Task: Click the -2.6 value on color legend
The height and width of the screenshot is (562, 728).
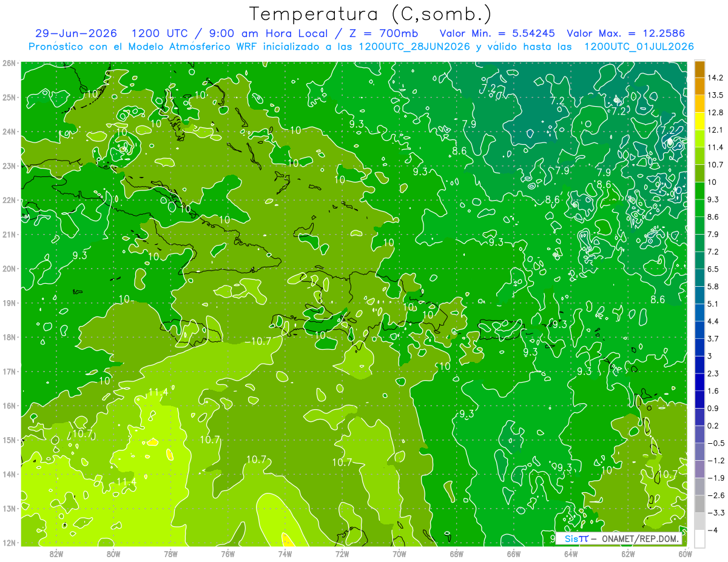Action: pos(715,495)
